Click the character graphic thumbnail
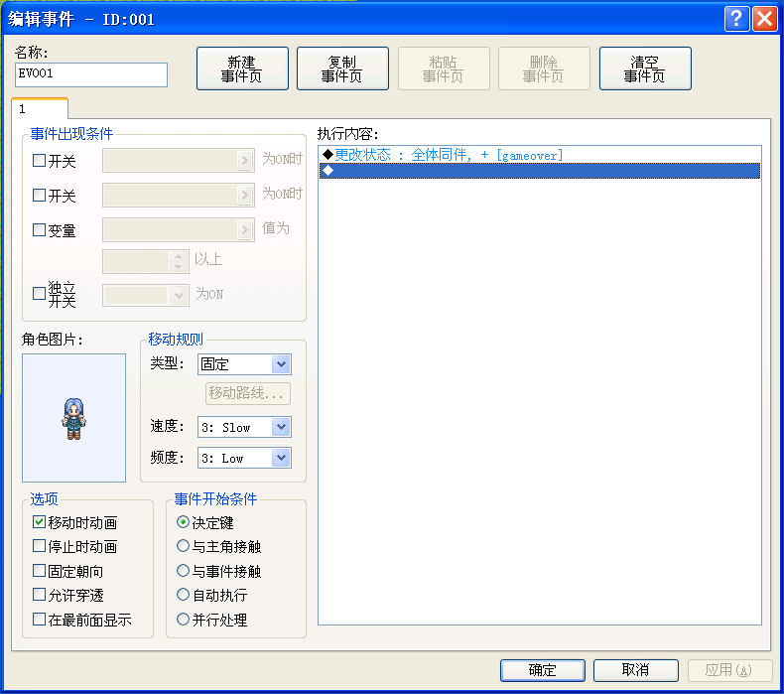The height and width of the screenshot is (694, 784). pos(74,418)
